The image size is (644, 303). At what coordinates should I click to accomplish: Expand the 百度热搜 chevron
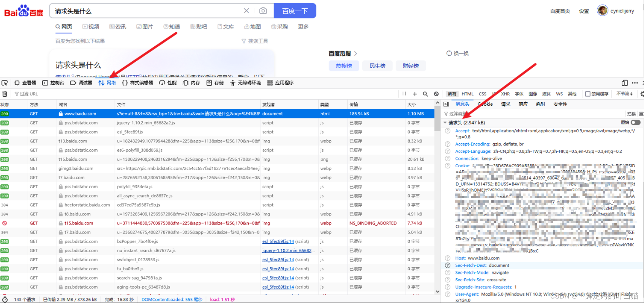click(x=355, y=54)
